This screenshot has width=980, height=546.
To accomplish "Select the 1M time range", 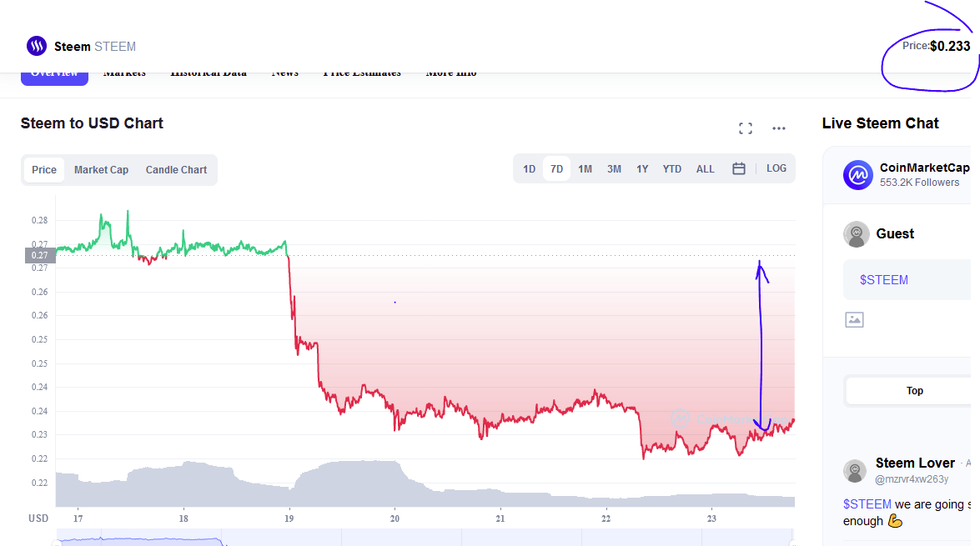I will click(x=585, y=169).
